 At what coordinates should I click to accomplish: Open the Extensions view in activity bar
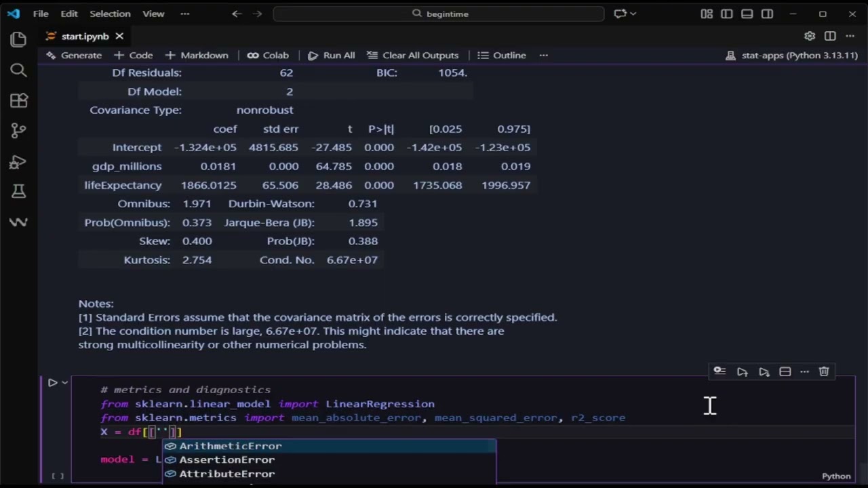coord(18,100)
